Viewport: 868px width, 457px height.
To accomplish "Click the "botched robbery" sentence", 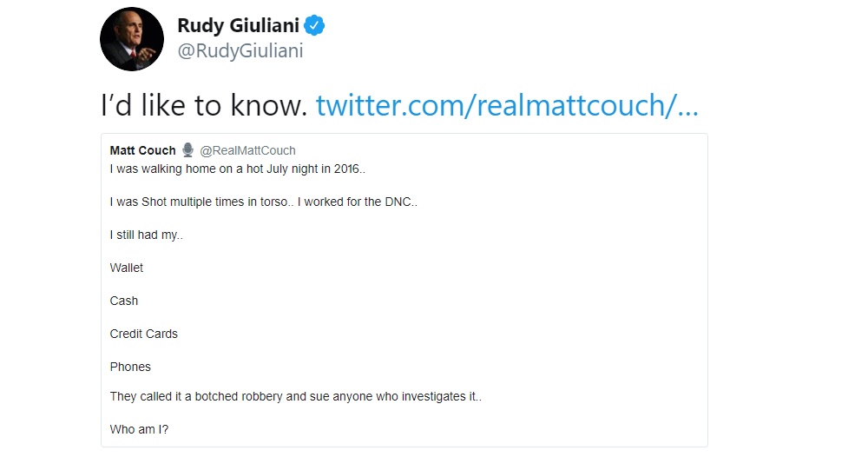I will click(x=296, y=397).
